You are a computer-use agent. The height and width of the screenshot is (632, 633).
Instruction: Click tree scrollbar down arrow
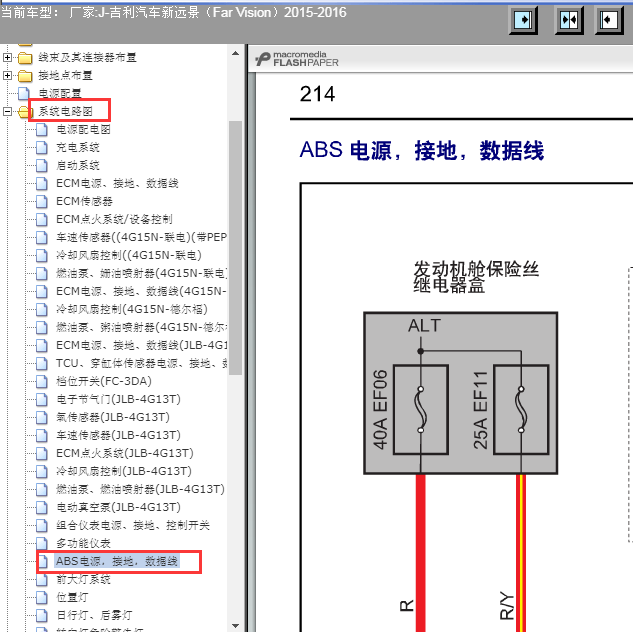point(235,626)
